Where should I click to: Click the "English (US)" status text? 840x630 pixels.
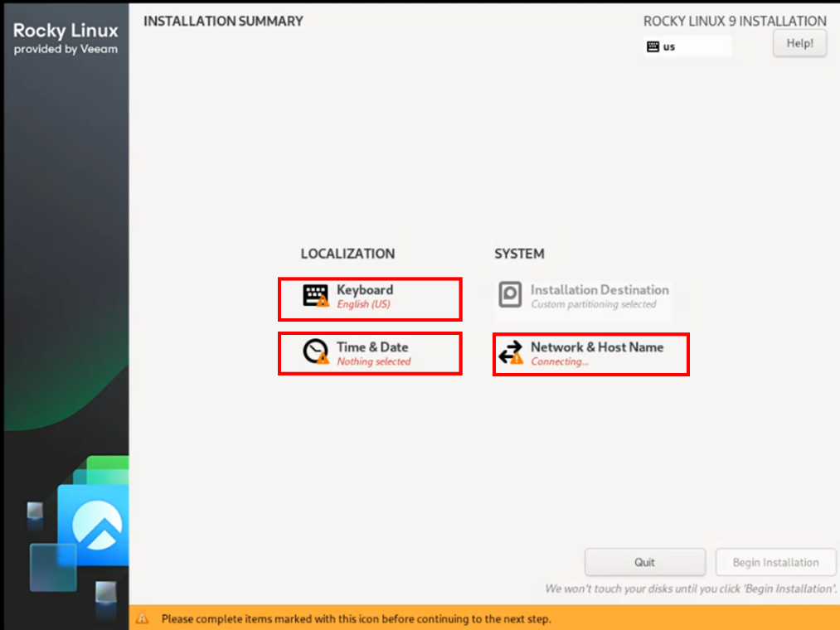pyautogui.click(x=363, y=304)
